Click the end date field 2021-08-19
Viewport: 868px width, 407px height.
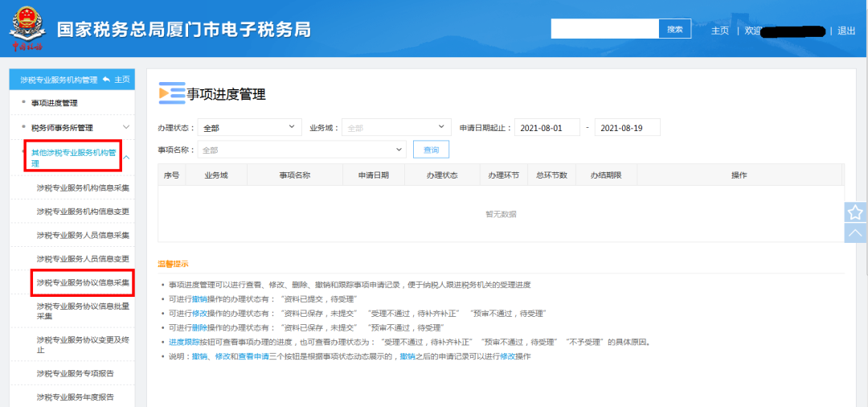pyautogui.click(x=627, y=127)
